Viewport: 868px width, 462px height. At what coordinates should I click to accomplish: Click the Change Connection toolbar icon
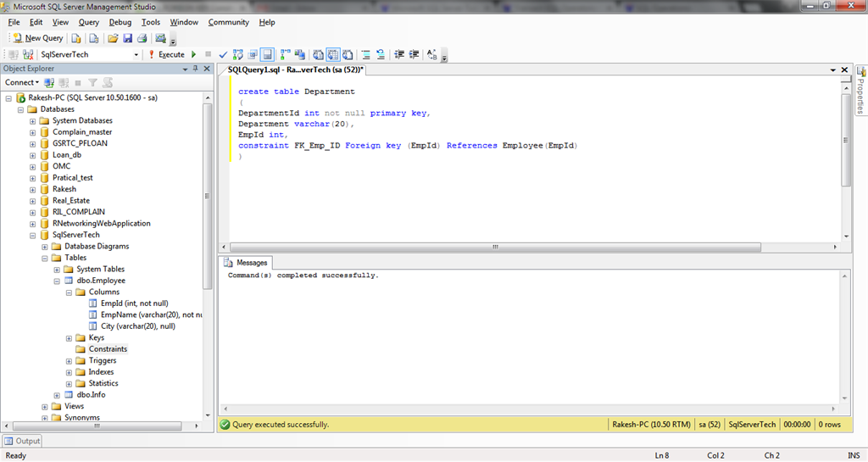point(28,54)
